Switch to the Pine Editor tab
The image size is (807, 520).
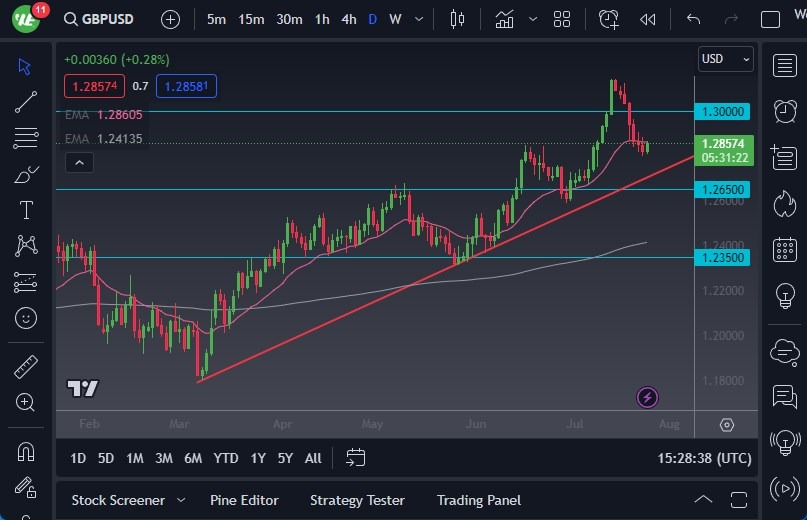pyautogui.click(x=244, y=500)
